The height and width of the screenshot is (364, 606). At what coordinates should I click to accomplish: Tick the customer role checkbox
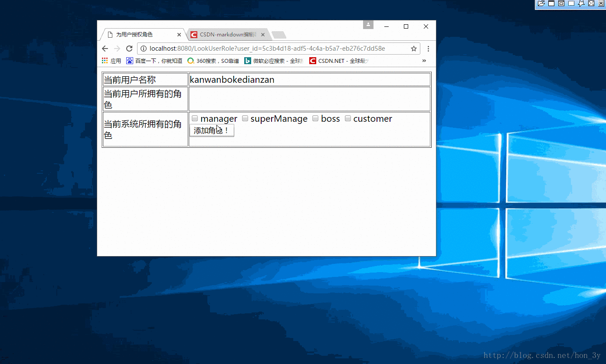348,118
